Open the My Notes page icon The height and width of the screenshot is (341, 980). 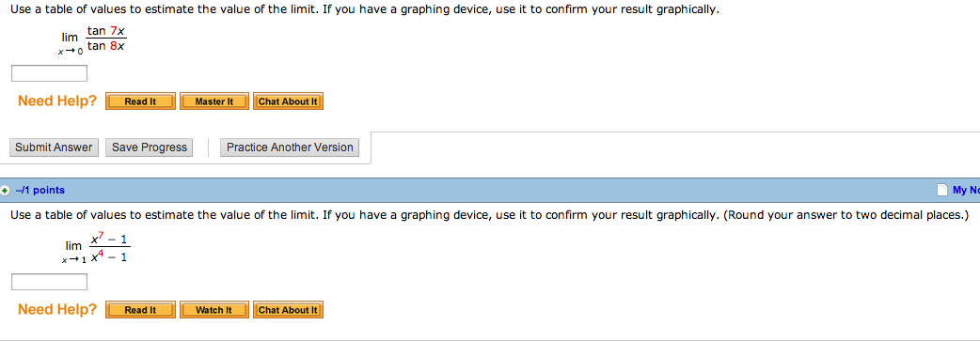[941, 190]
